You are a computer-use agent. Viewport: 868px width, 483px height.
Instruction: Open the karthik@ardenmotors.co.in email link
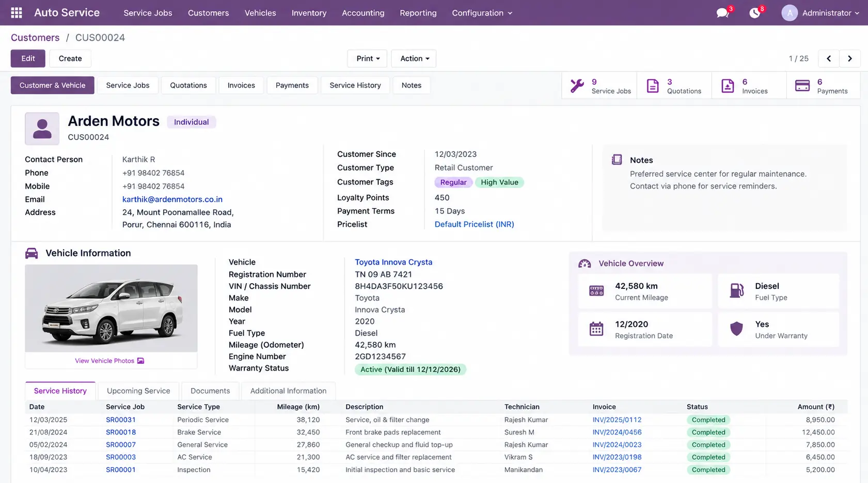(172, 199)
